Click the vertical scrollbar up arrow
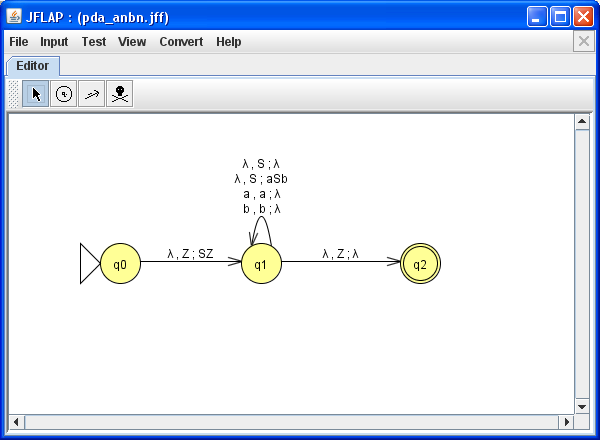Screen dimensions: 600x440 582,122
